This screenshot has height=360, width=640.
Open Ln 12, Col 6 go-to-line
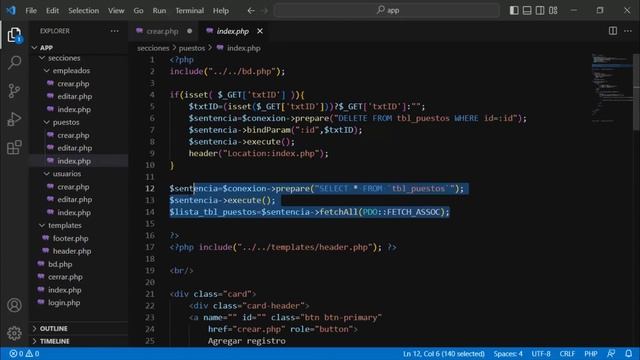[443, 353]
